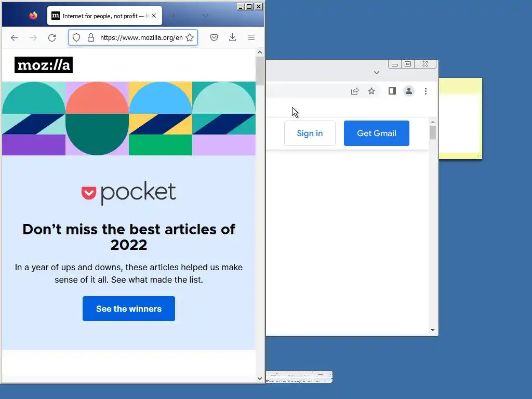The image size is (532, 399).
Task: Go back in Firefox
Action: click(x=14, y=37)
